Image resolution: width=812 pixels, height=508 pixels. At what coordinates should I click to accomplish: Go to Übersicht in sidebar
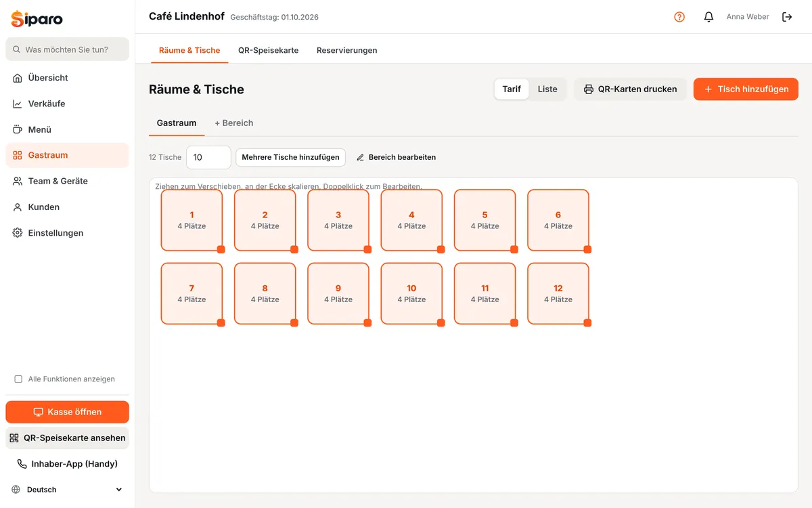coord(67,78)
